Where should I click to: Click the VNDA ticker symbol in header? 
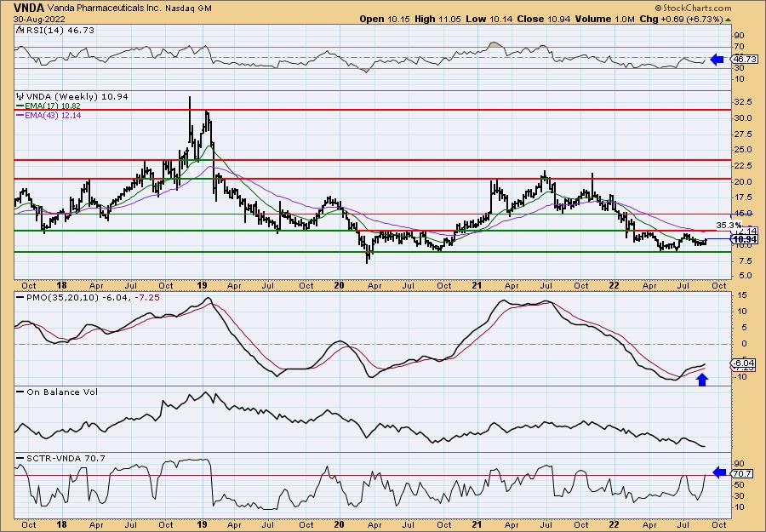click(x=29, y=8)
